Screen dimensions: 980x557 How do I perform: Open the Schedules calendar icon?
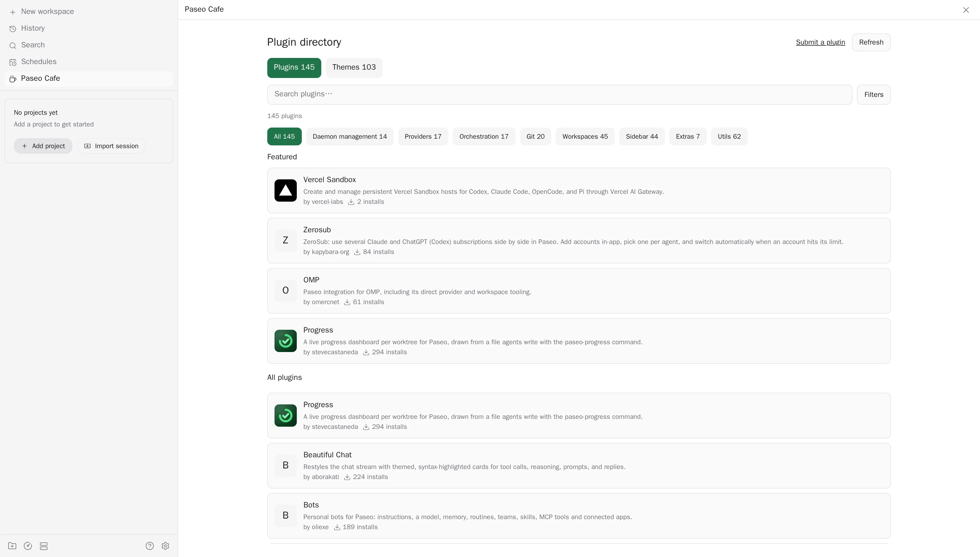pos(13,62)
